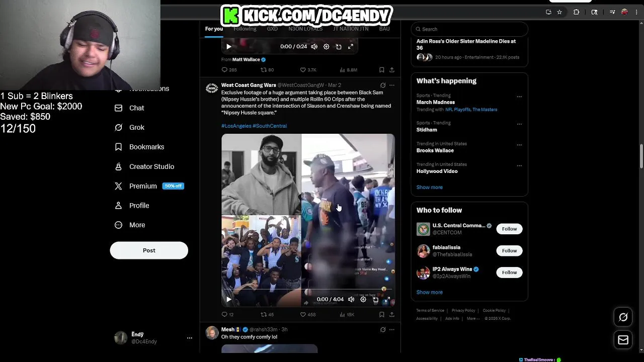Bookmark the Matt Wallace video post

382,70
